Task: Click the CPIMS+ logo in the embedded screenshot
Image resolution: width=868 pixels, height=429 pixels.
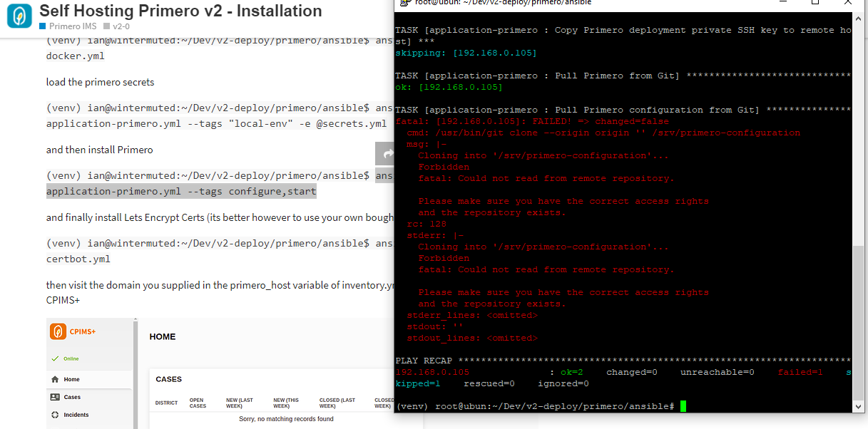Action: tap(58, 331)
